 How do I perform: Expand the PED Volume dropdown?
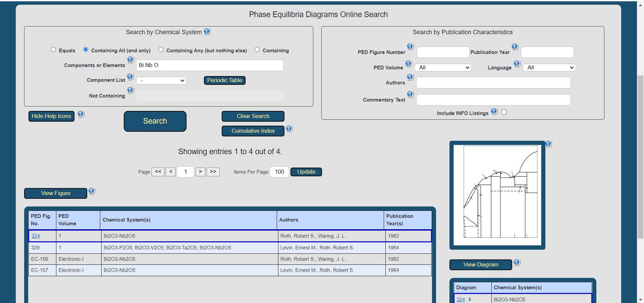point(443,68)
